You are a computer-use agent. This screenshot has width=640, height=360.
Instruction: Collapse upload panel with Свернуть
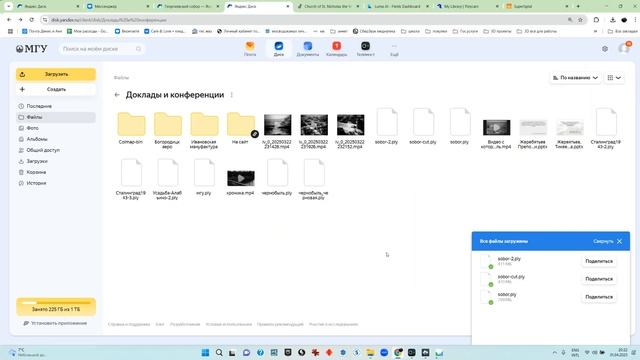click(x=603, y=241)
